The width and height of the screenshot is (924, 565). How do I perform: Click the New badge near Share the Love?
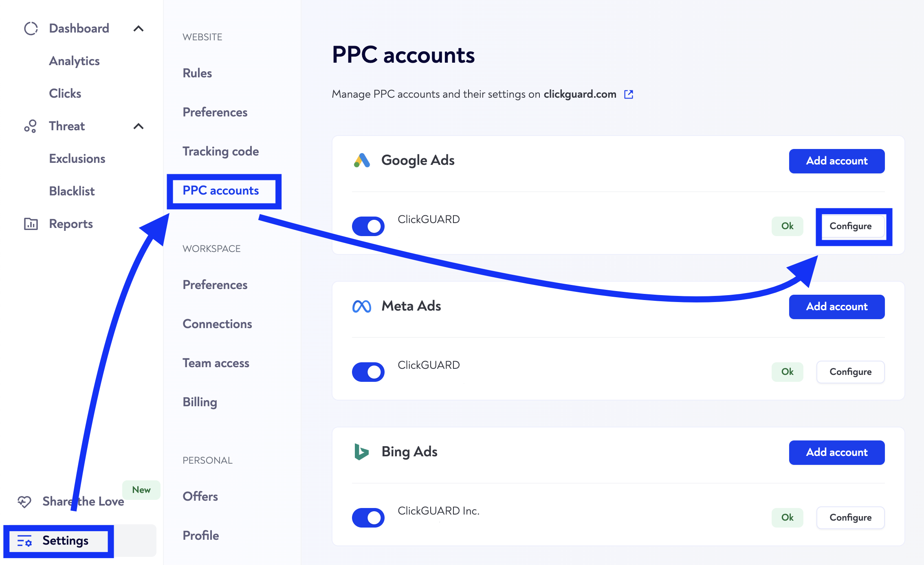point(141,490)
